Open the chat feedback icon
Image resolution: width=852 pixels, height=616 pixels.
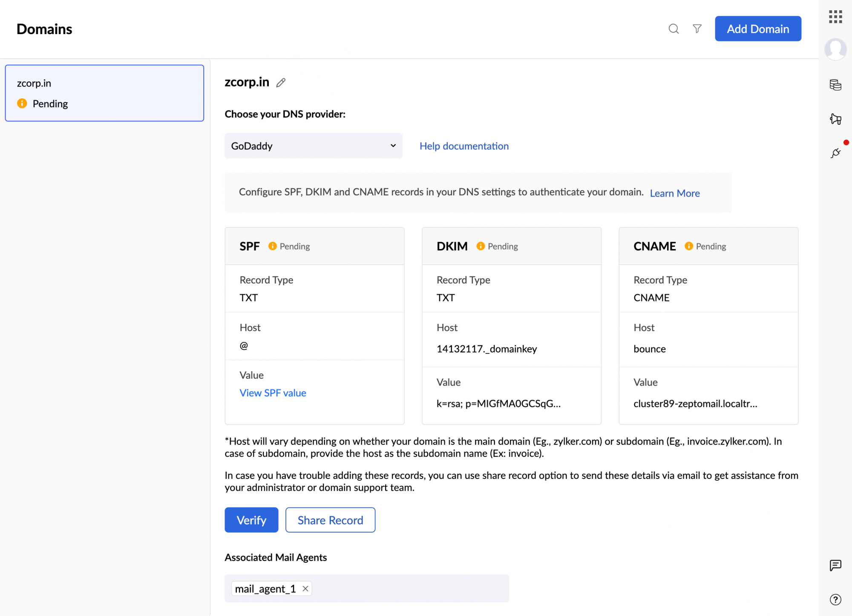tap(835, 565)
